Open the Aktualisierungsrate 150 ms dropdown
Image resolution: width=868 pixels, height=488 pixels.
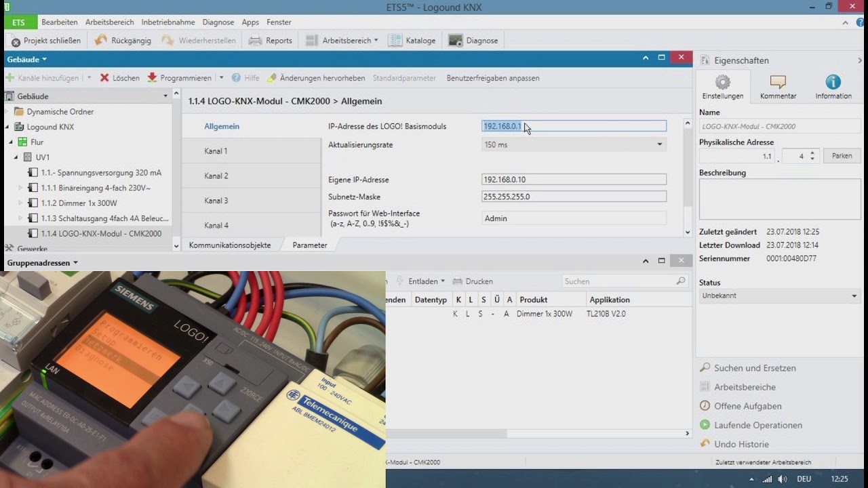(574, 144)
